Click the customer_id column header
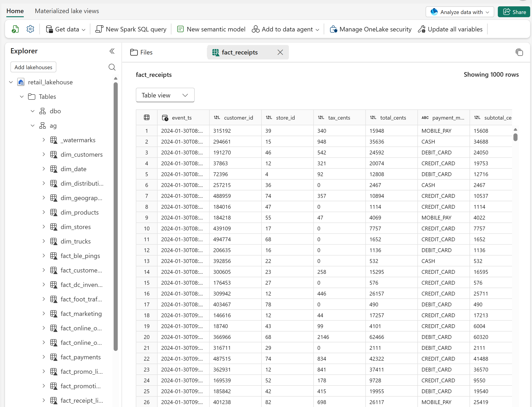 (235, 118)
